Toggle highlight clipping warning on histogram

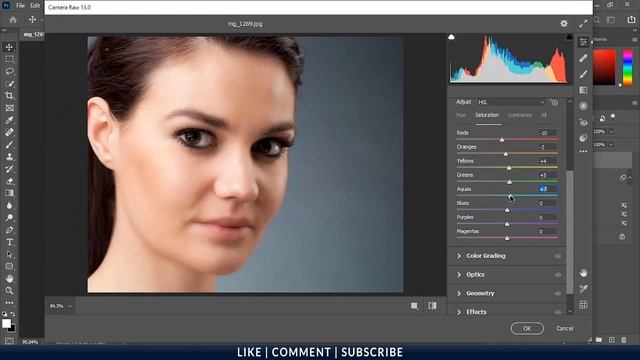click(x=569, y=37)
